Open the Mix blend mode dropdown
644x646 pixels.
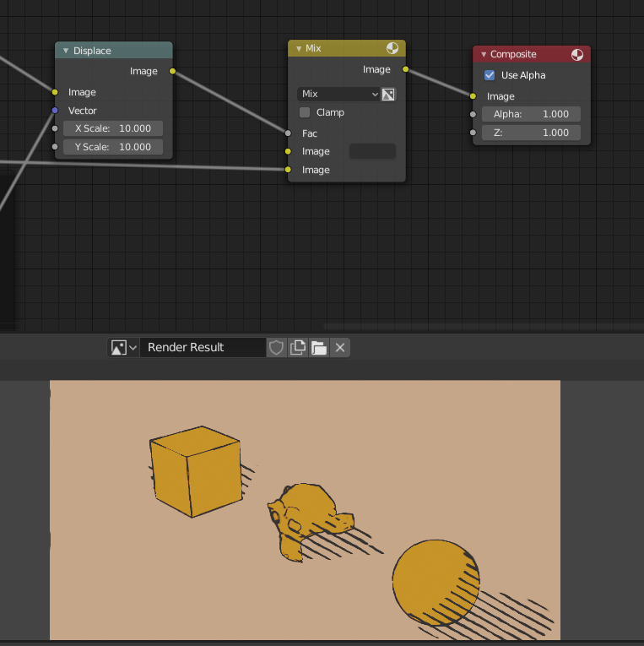point(338,94)
